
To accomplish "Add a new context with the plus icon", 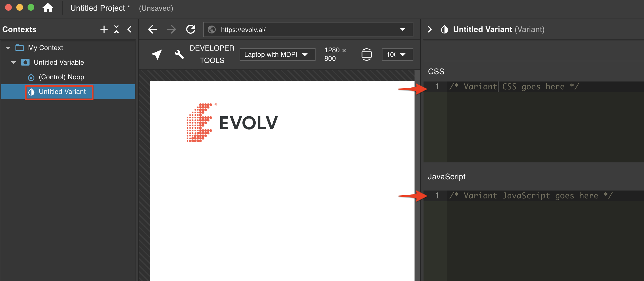I will 104,29.
